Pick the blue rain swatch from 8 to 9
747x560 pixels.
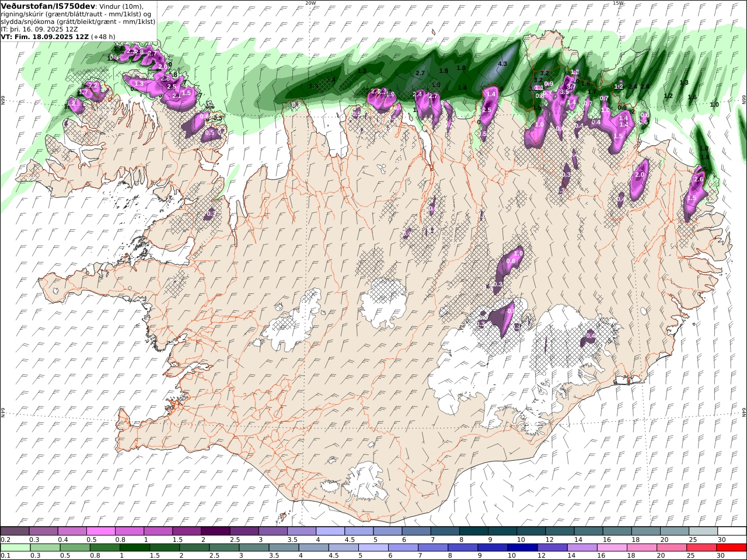(x=462, y=547)
